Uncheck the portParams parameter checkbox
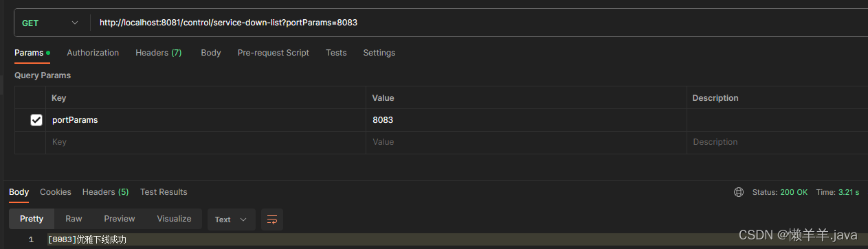The height and width of the screenshot is (249, 868). [36, 120]
